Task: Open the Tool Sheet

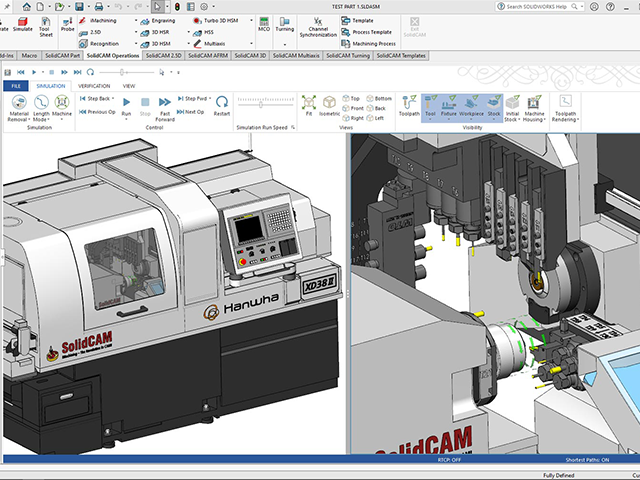Action: [x=45, y=27]
